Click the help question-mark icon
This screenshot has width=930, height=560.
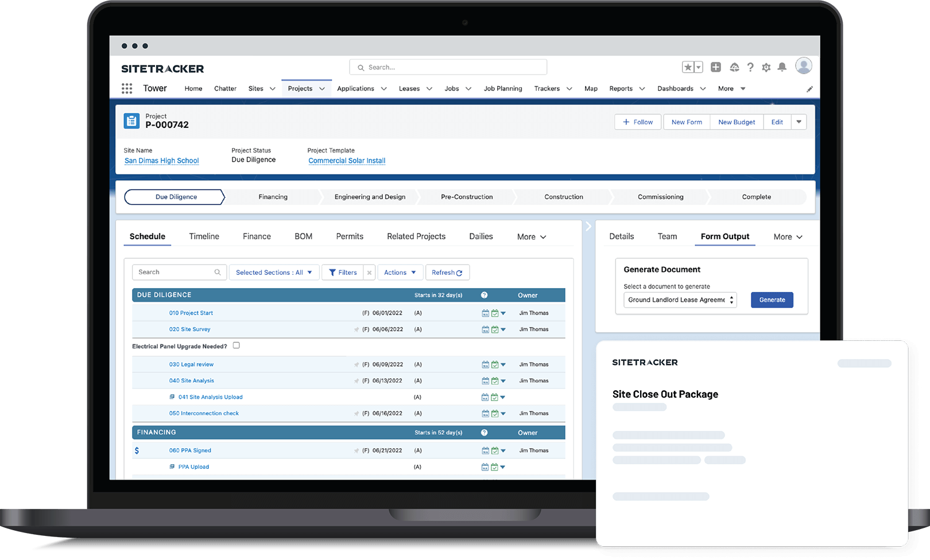(x=750, y=67)
